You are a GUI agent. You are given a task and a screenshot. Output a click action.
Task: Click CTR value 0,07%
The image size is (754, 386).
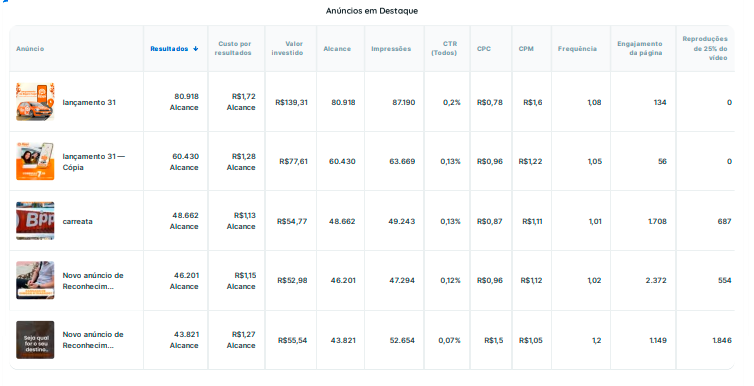(449, 340)
